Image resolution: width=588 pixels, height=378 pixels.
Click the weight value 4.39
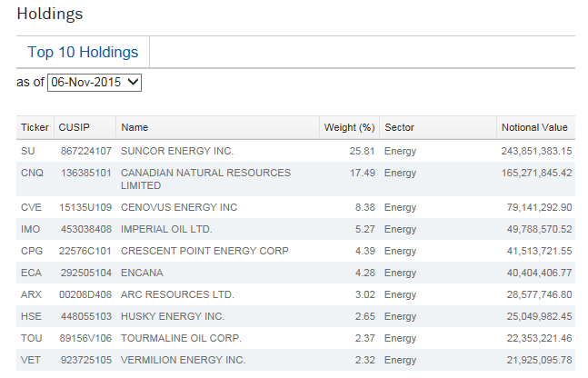[x=365, y=251]
